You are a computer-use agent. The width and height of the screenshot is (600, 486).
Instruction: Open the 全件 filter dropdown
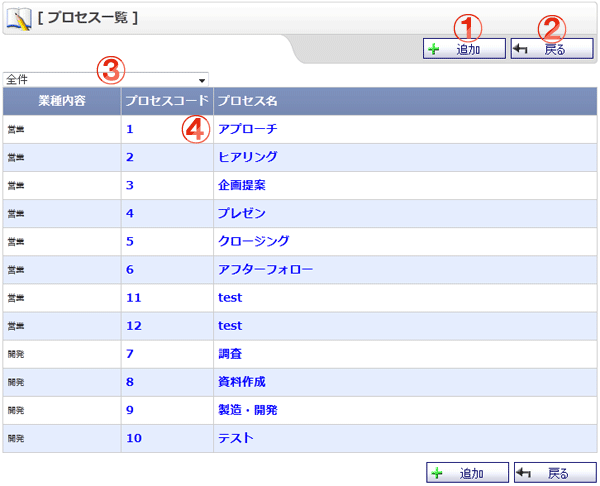pos(106,80)
